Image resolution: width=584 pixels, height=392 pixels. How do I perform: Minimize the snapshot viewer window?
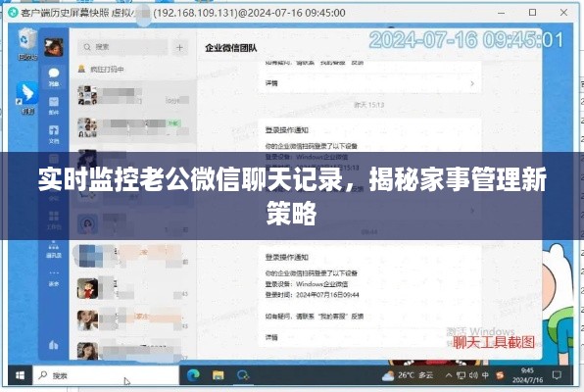click(x=502, y=13)
